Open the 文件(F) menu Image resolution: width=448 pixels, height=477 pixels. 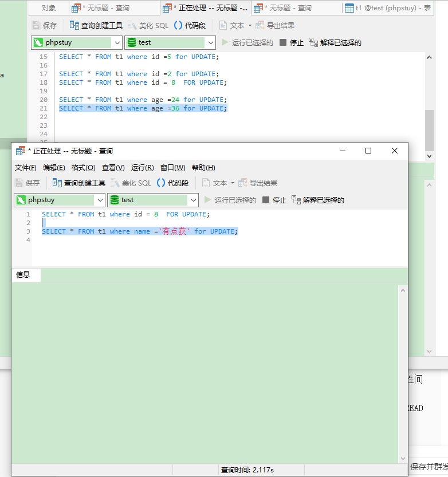coord(26,168)
